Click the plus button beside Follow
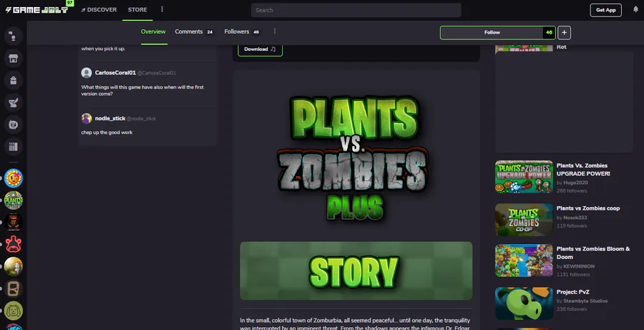This screenshot has width=644, height=330. [x=565, y=32]
